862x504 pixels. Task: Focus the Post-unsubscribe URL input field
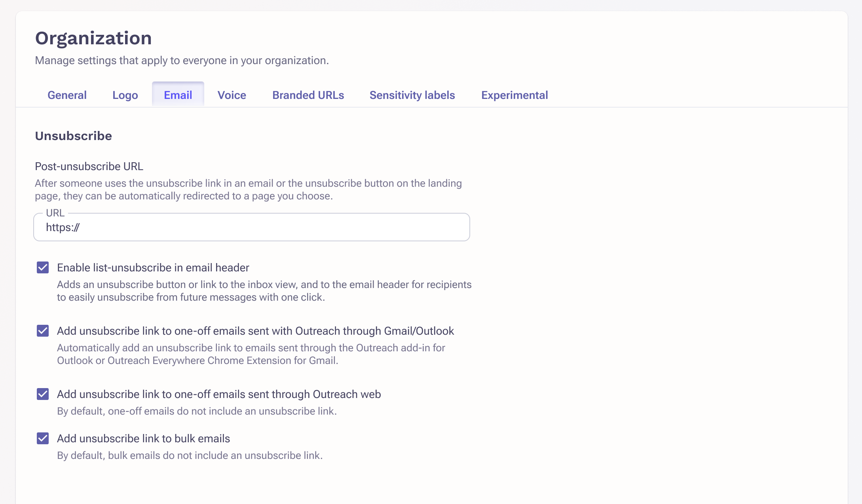252,227
